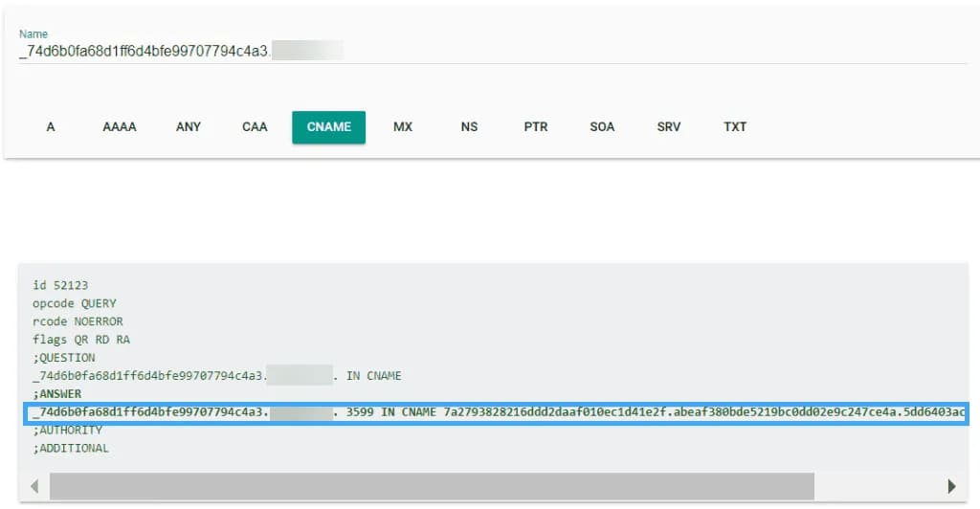The height and width of the screenshot is (509, 980).
Task: Pick the CAA record type
Action: [x=255, y=126]
